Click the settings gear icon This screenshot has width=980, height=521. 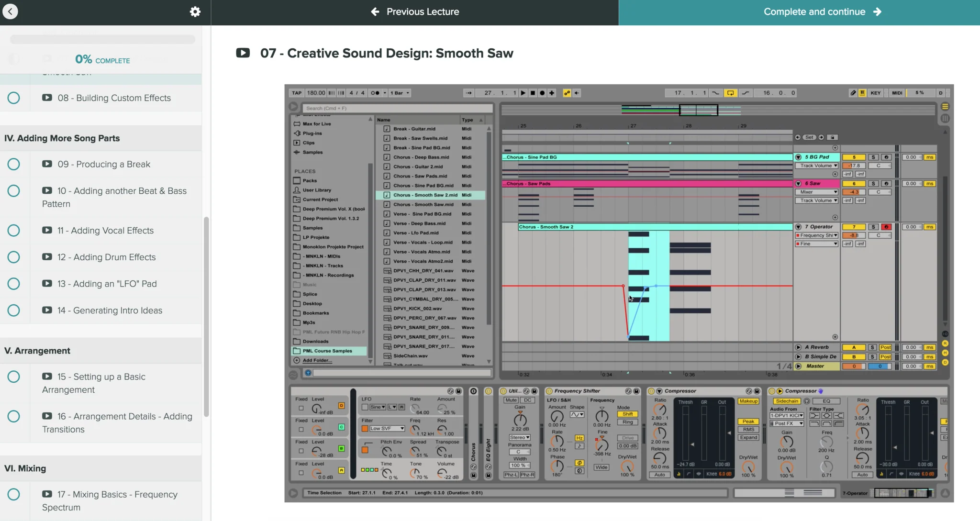195,11
